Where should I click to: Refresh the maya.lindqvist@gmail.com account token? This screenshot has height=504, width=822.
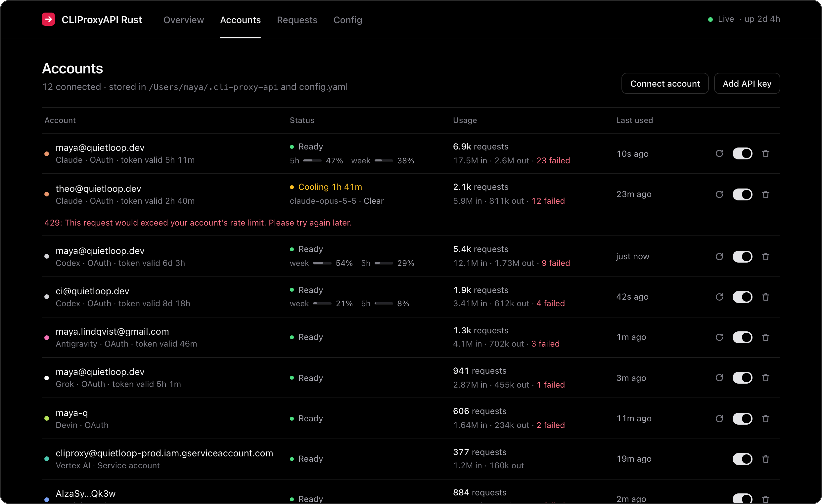(x=719, y=337)
